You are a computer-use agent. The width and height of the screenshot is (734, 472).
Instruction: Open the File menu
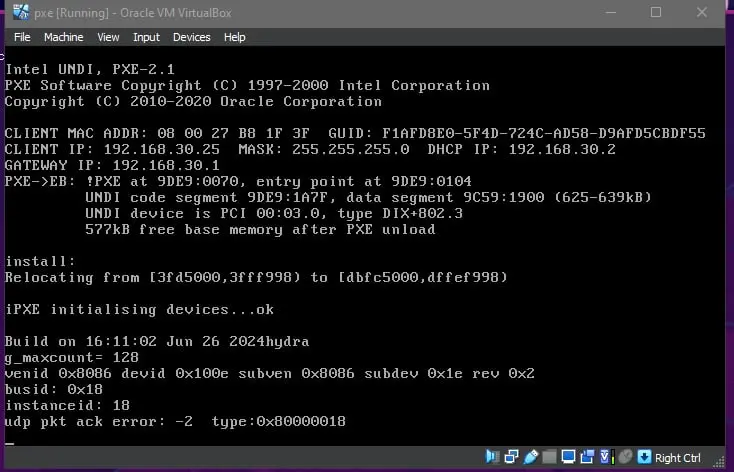[22, 37]
